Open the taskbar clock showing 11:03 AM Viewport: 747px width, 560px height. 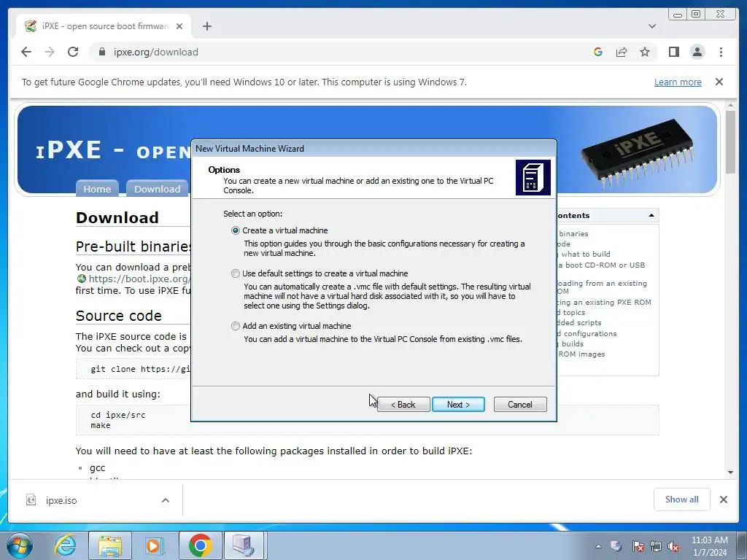point(709,546)
